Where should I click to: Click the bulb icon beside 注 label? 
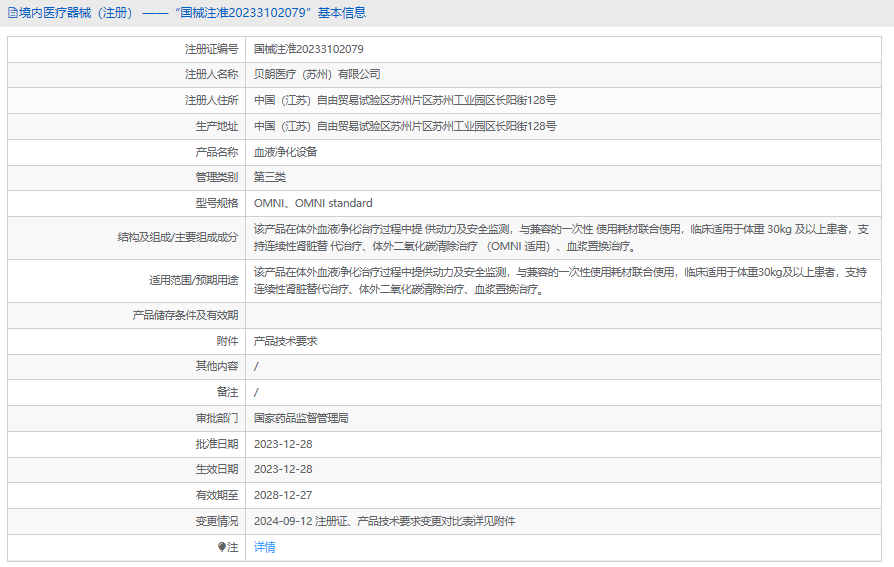[222, 547]
